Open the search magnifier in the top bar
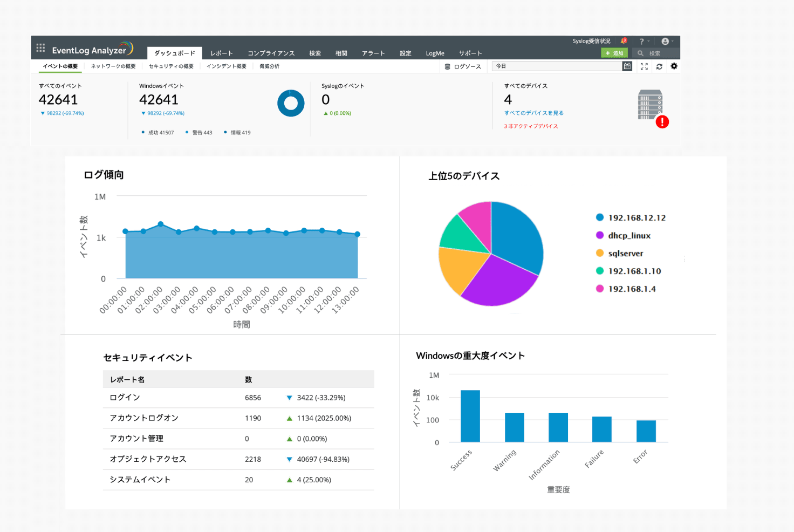This screenshot has height=532, width=794. point(641,53)
